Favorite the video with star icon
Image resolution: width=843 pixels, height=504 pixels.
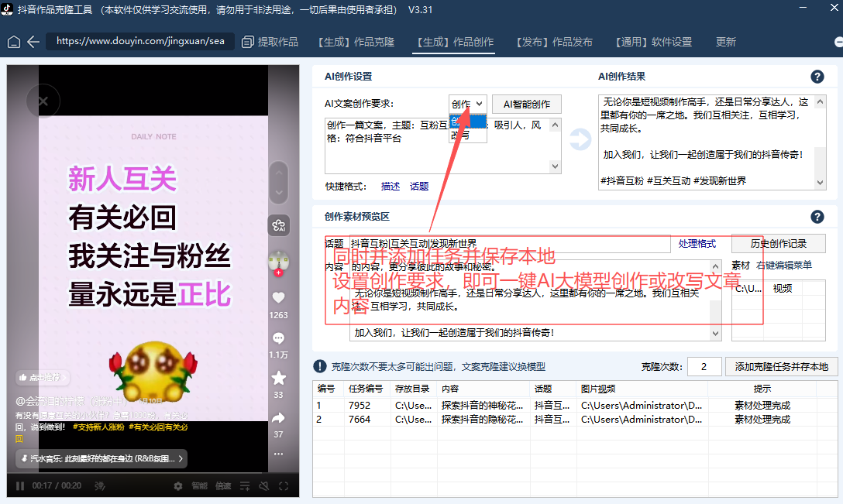click(278, 379)
